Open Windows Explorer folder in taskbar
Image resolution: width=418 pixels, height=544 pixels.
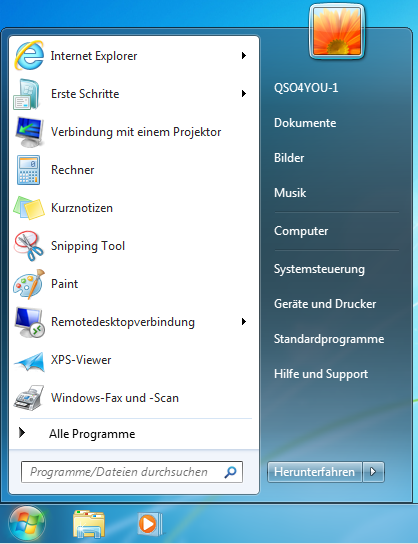pyautogui.click(x=89, y=524)
